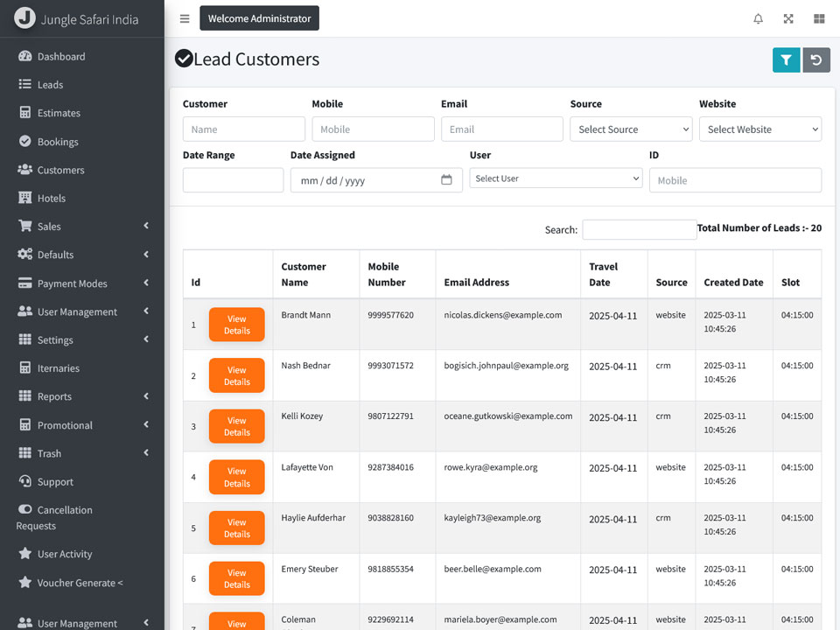Viewport: 840px width, 630px height.
Task: Expand the Settings submenu chevron
Action: [146, 339]
